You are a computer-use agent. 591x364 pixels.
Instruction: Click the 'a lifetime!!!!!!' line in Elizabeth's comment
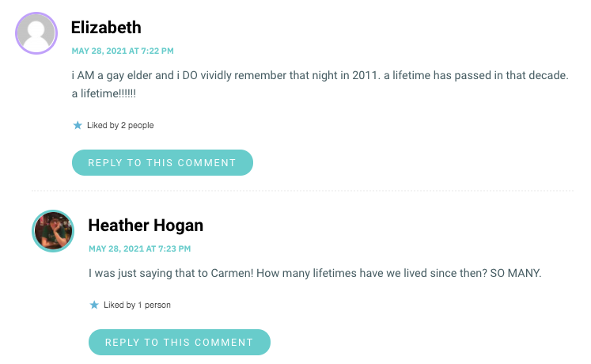(104, 93)
